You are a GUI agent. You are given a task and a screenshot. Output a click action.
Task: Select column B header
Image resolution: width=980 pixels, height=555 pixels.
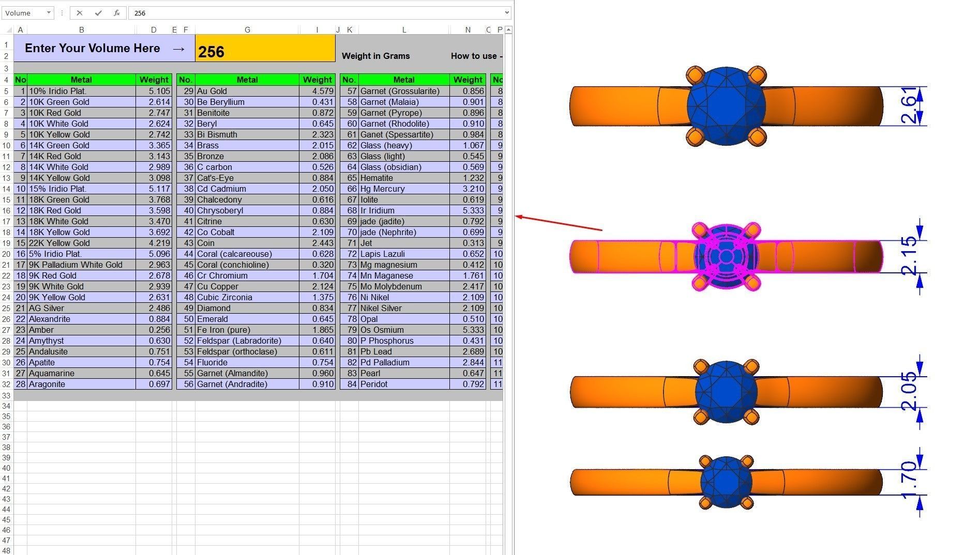81,30
